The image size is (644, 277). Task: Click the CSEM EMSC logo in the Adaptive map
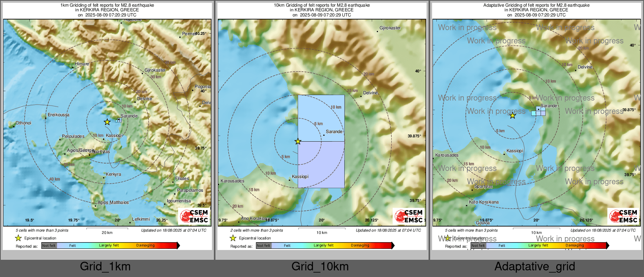tap(624, 216)
